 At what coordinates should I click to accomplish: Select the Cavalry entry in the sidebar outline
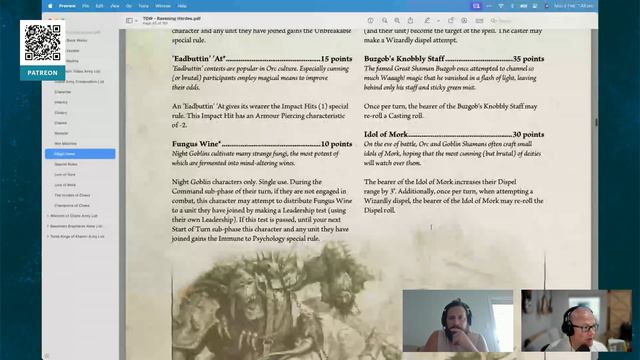(x=61, y=113)
